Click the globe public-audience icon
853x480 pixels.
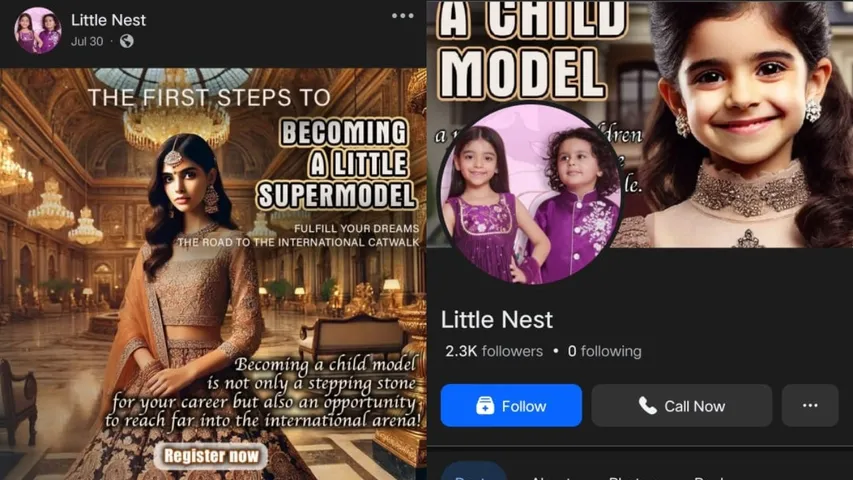[x=127, y=41]
